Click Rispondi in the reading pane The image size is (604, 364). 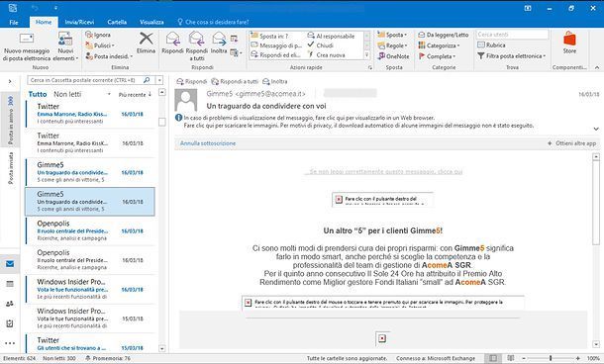(x=191, y=81)
